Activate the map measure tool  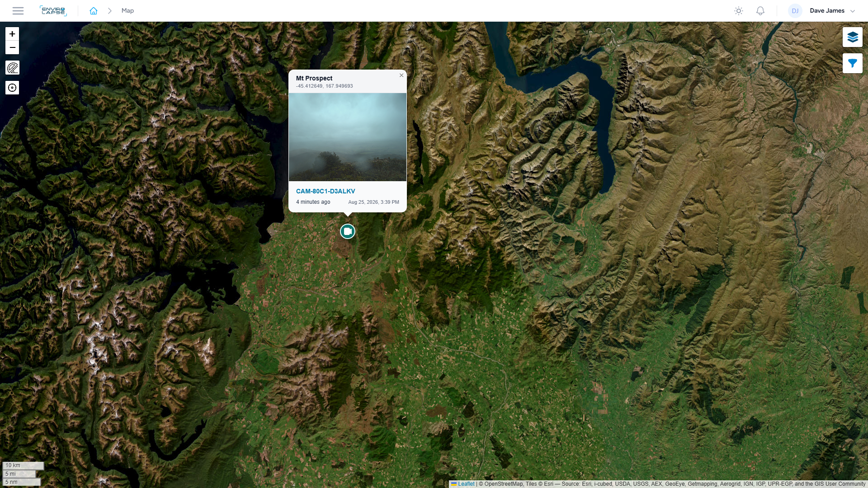click(x=12, y=68)
